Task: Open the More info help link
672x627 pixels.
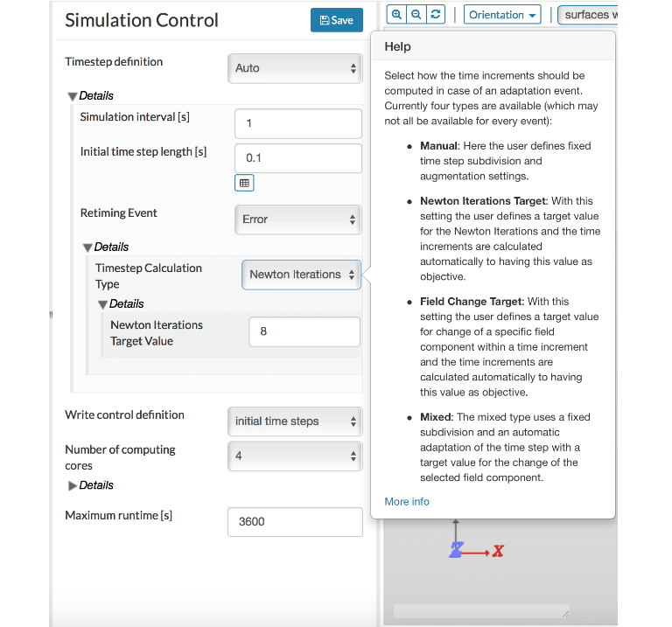Action: [x=407, y=502]
